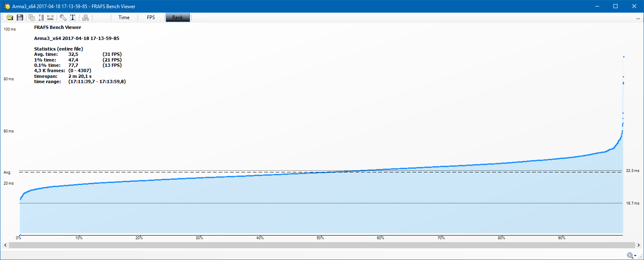644x260 pixels.
Task: Click the magnifier zoom icon in status bar
Action: (630, 256)
